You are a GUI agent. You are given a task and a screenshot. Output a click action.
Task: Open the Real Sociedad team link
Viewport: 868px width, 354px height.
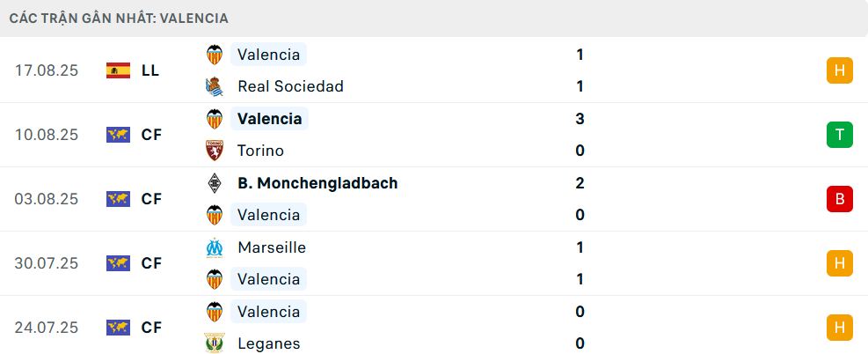(x=290, y=86)
